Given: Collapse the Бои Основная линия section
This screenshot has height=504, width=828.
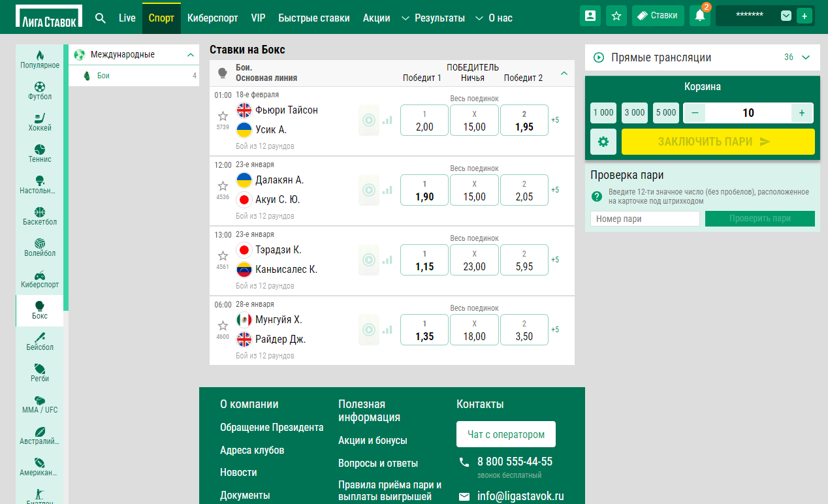Looking at the screenshot, I should click(564, 73).
